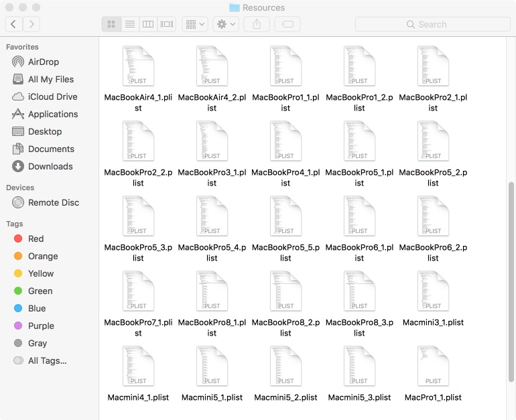Screen dimensions: 516x420
Task: Select the Macmini5_2.plist file icon
Action: pos(285,366)
